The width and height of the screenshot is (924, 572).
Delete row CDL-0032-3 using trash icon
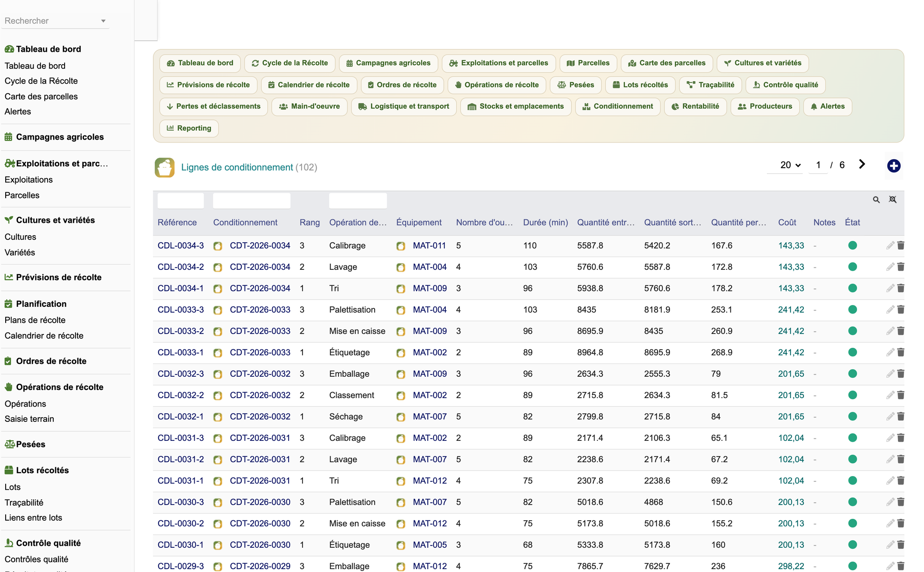click(x=901, y=374)
